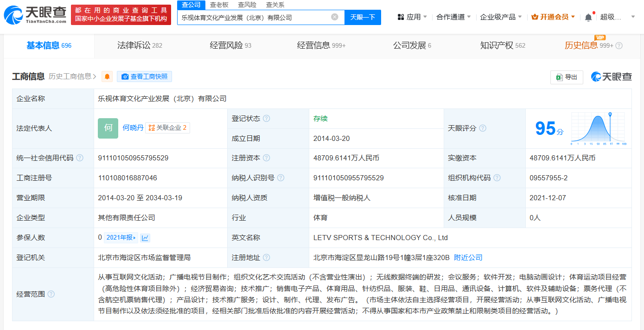Screen dimensions: 644x330
Task: Switch to 历史信息 VIP tab
Action: point(589,45)
